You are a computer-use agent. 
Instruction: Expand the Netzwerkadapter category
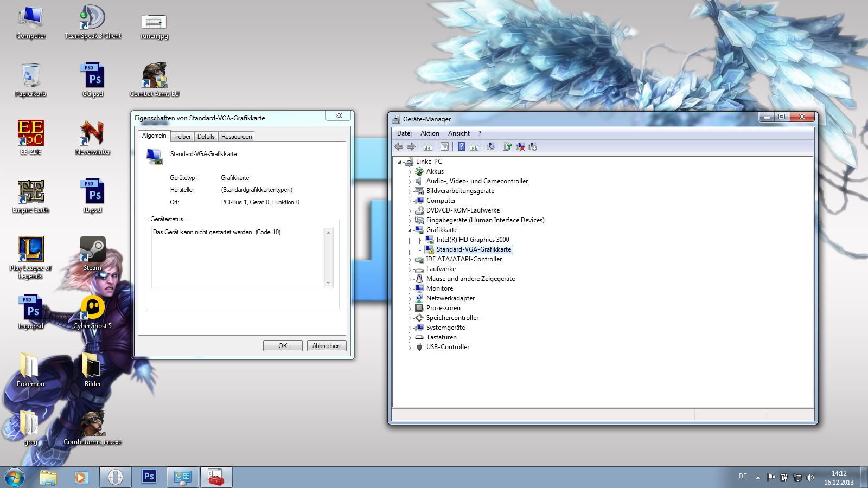(x=410, y=299)
